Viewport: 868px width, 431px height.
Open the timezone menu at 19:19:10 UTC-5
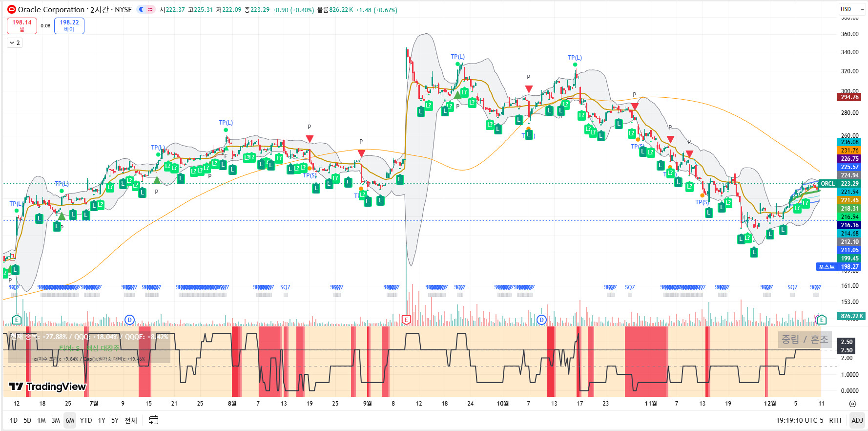pyautogui.click(x=800, y=420)
